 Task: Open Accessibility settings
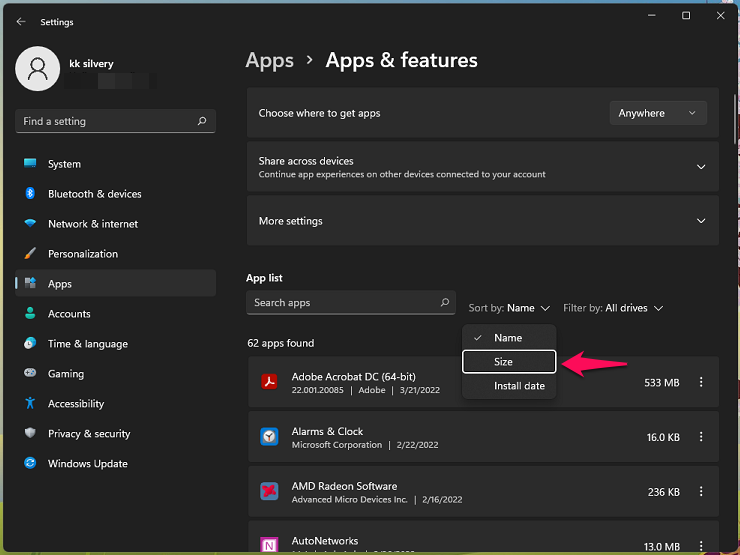click(116, 404)
